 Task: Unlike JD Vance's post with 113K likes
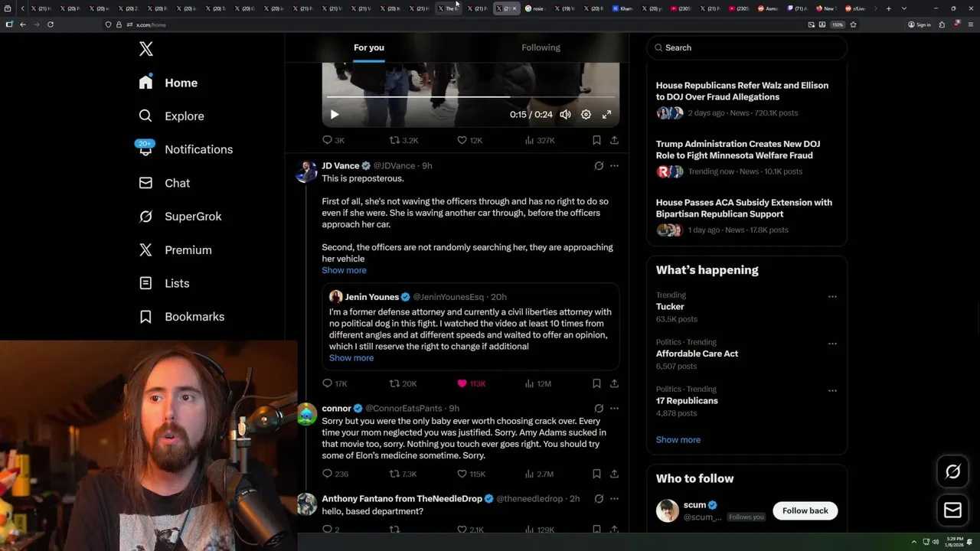pyautogui.click(x=471, y=383)
